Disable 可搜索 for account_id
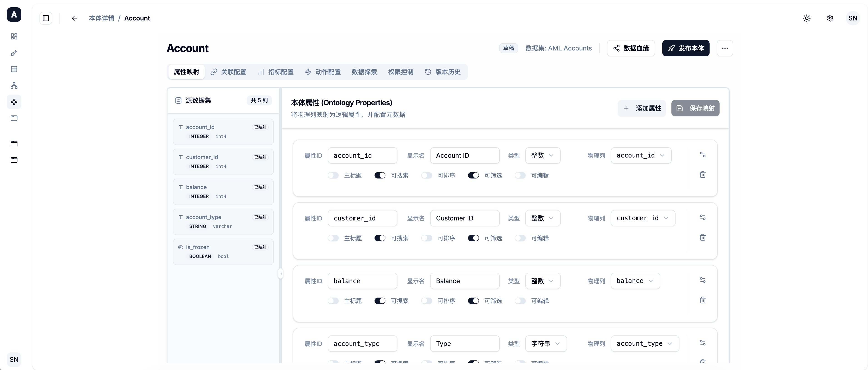Image resolution: width=868 pixels, height=370 pixels. pos(380,175)
